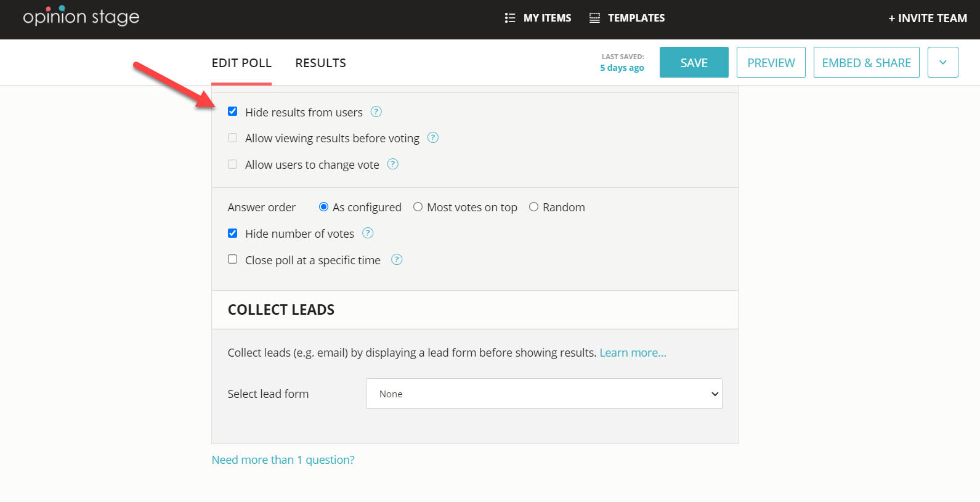Screen dimensions: 980x502
Task: Click the Templates icon in header
Action: coord(594,18)
